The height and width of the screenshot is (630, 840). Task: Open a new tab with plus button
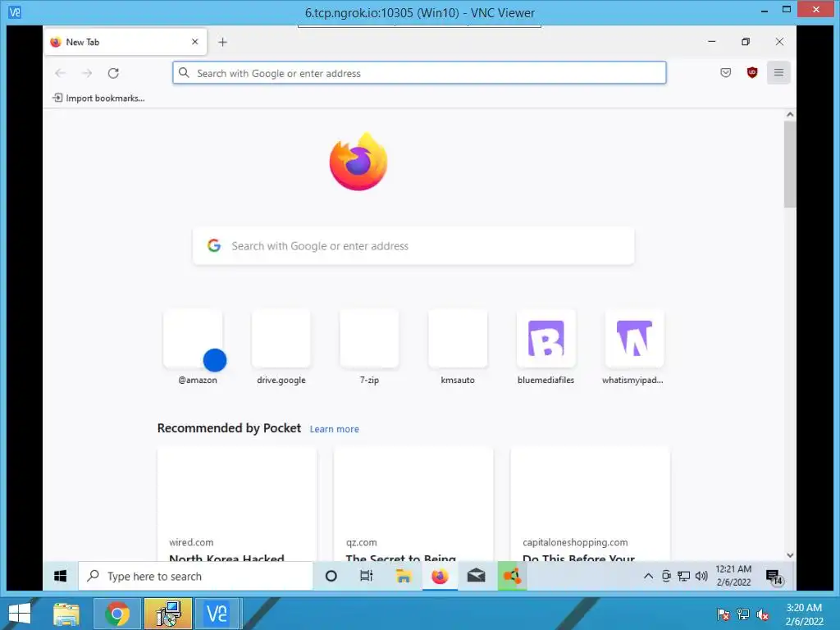click(223, 42)
